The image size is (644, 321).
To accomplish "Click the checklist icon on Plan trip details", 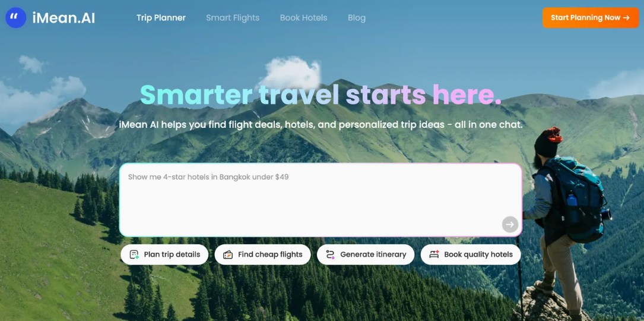I will 134,254.
